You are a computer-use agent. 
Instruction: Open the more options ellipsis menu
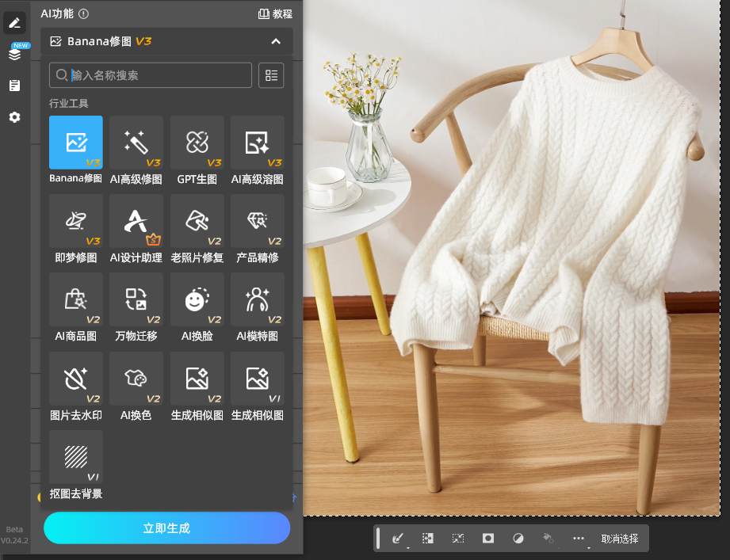coord(579,539)
